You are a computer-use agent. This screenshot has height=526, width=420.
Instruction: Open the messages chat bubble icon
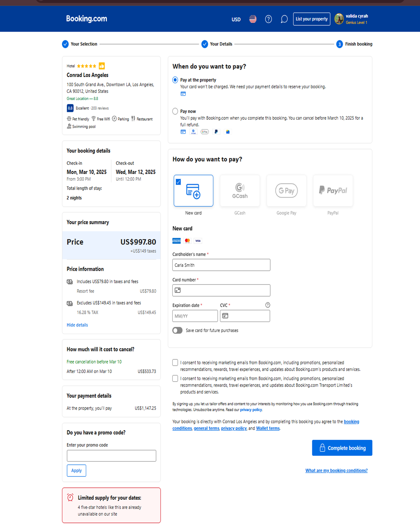tap(284, 19)
